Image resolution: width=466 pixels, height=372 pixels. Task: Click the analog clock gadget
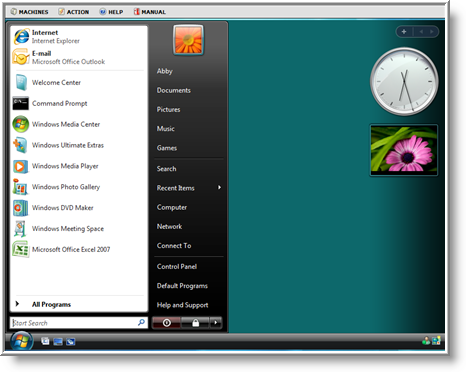[404, 82]
